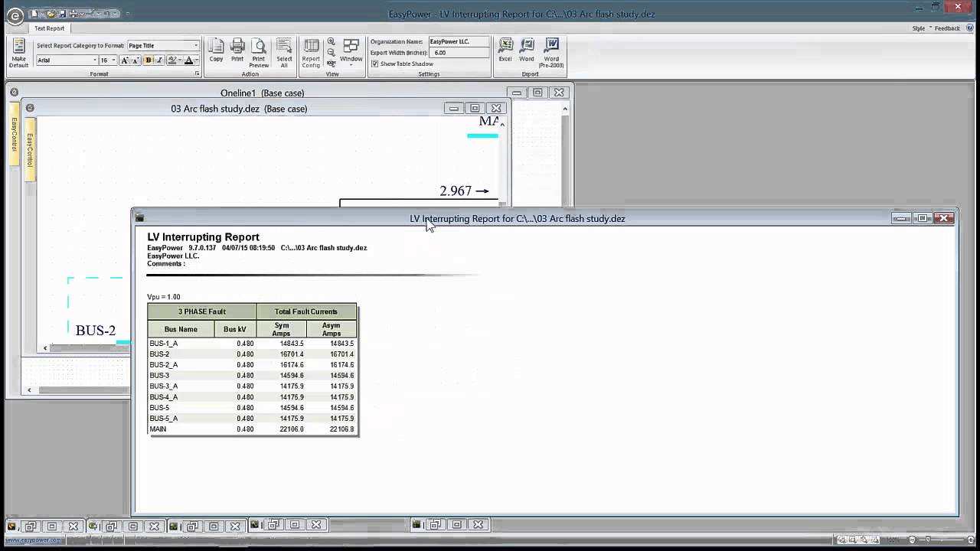Copy the report with Copy icon
980x551 pixels.
217,52
